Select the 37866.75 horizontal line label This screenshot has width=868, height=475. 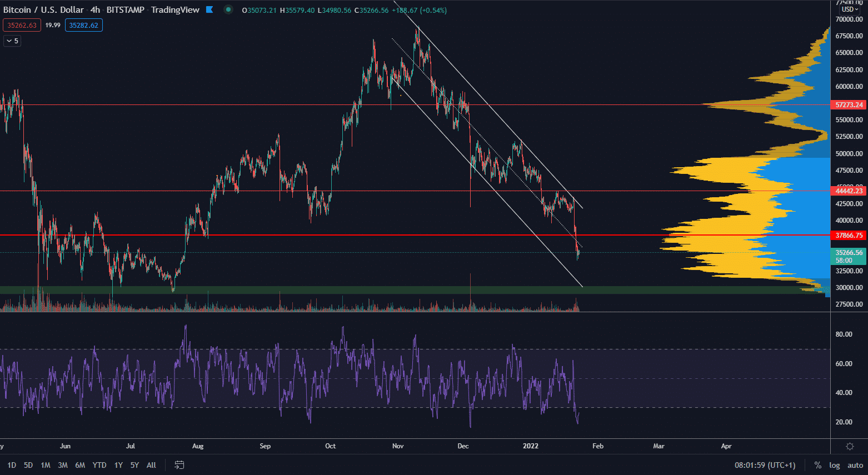point(849,235)
